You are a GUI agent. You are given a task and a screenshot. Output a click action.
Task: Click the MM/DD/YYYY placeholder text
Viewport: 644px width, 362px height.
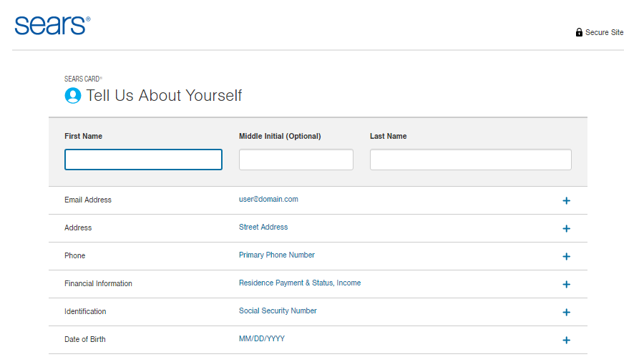click(x=262, y=338)
